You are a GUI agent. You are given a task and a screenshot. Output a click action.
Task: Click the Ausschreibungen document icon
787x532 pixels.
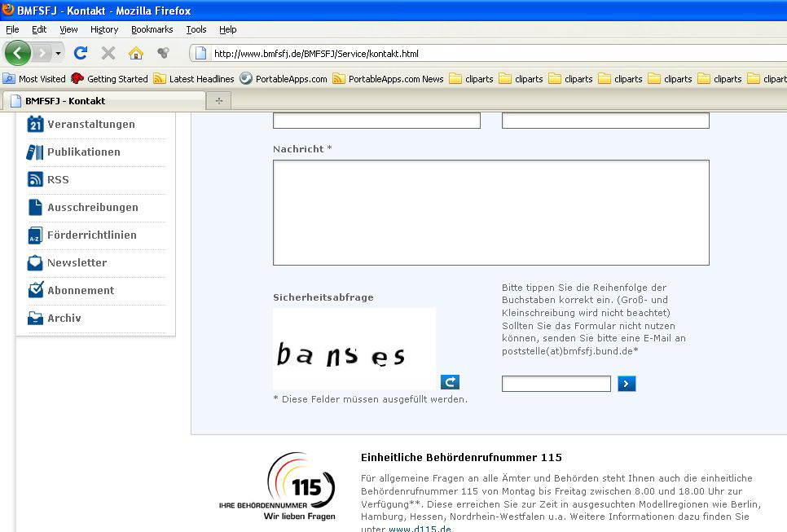pos(33,207)
